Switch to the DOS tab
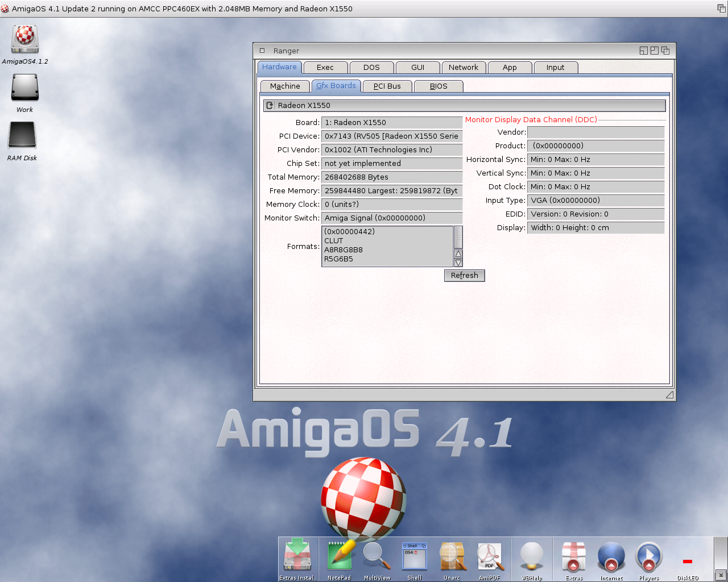 371,67
